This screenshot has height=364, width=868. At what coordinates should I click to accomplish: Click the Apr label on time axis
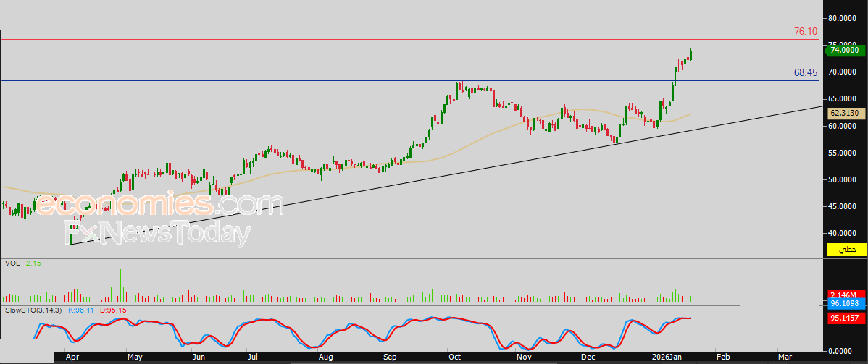pos(72,357)
